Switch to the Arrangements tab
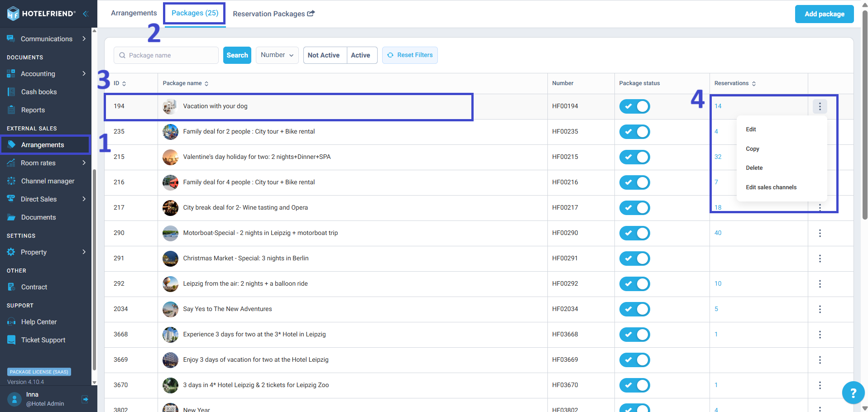Viewport: 868px width, 412px height. tap(134, 13)
